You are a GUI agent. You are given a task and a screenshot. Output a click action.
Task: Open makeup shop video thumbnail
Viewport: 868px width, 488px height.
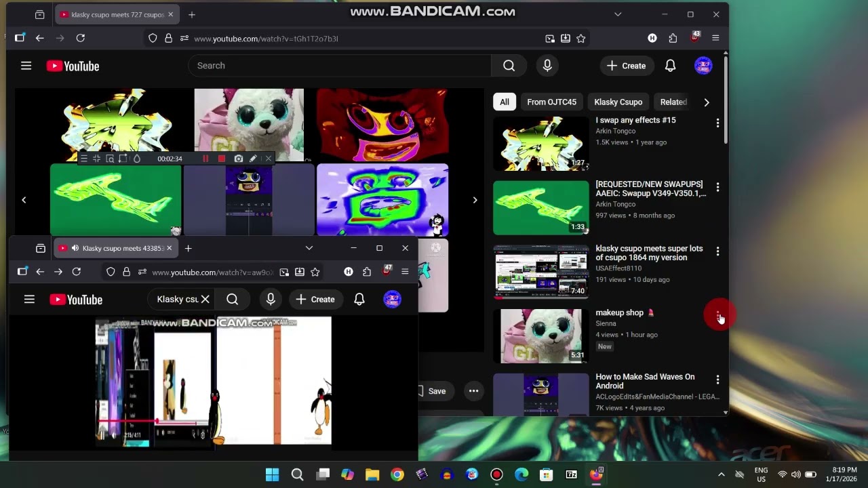point(541,335)
